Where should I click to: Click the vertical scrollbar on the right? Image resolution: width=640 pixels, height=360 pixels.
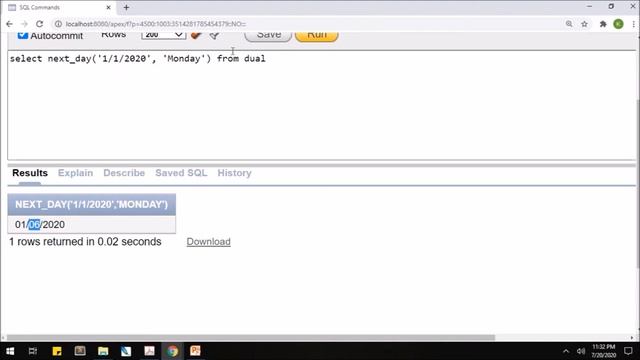click(x=638, y=184)
